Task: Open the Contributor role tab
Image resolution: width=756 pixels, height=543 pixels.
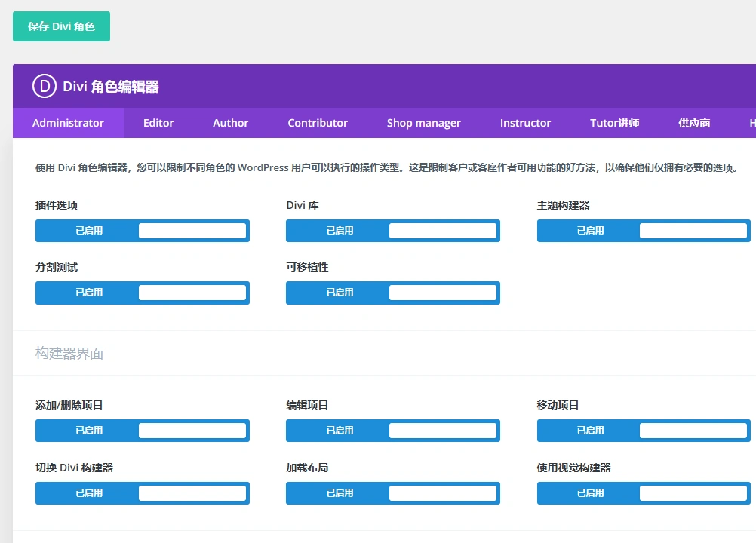Action: tap(317, 123)
